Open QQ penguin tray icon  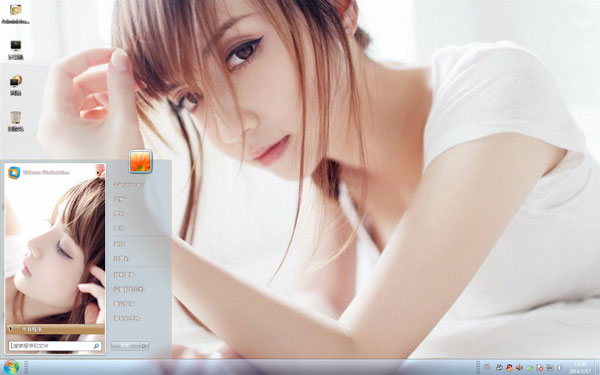click(510, 368)
